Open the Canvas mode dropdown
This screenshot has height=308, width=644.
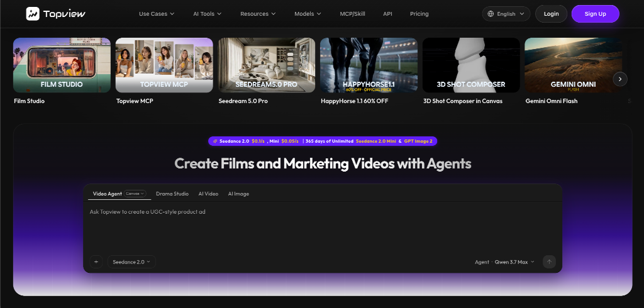click(x=135, y=194)
